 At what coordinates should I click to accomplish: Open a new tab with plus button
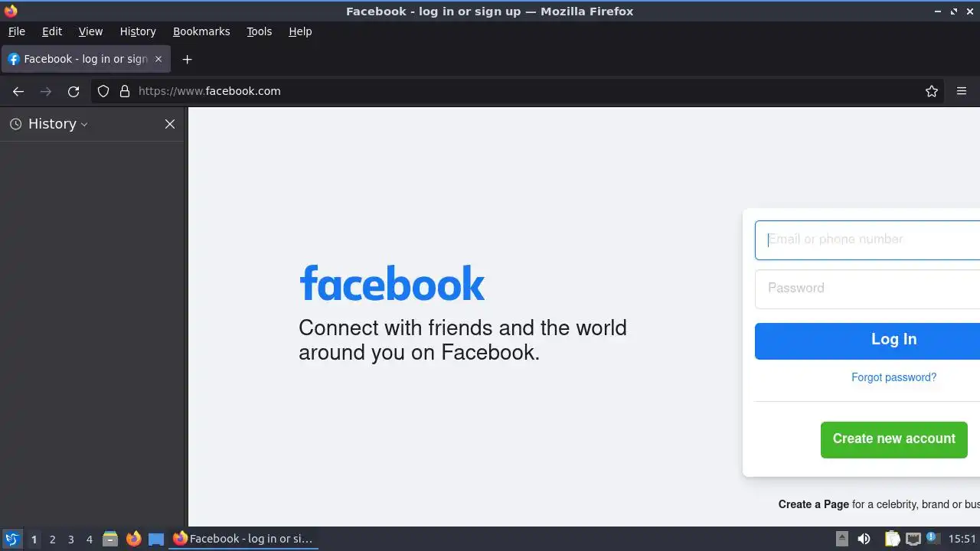click(x=187, y=59)
